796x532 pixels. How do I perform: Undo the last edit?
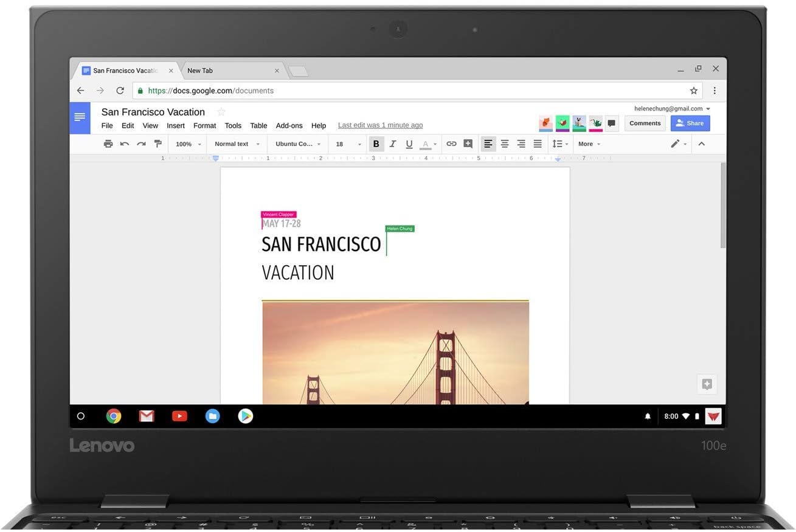click(125, 144)
